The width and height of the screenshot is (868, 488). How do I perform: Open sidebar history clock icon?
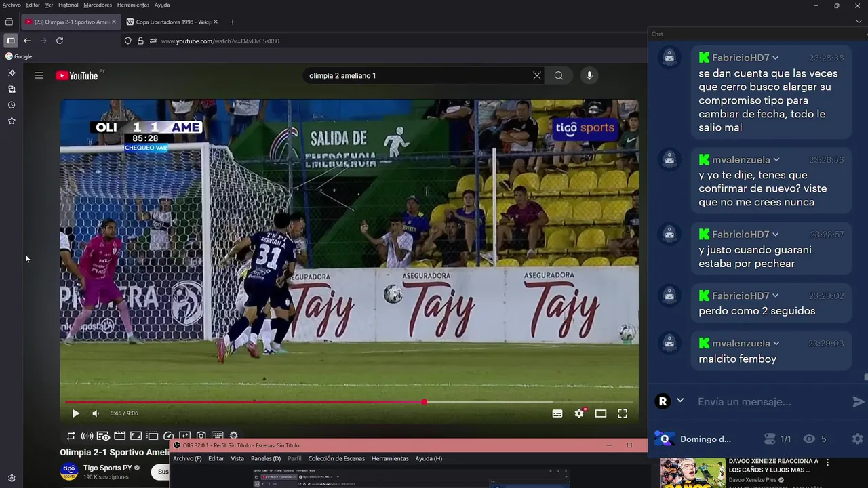(12, 105)
